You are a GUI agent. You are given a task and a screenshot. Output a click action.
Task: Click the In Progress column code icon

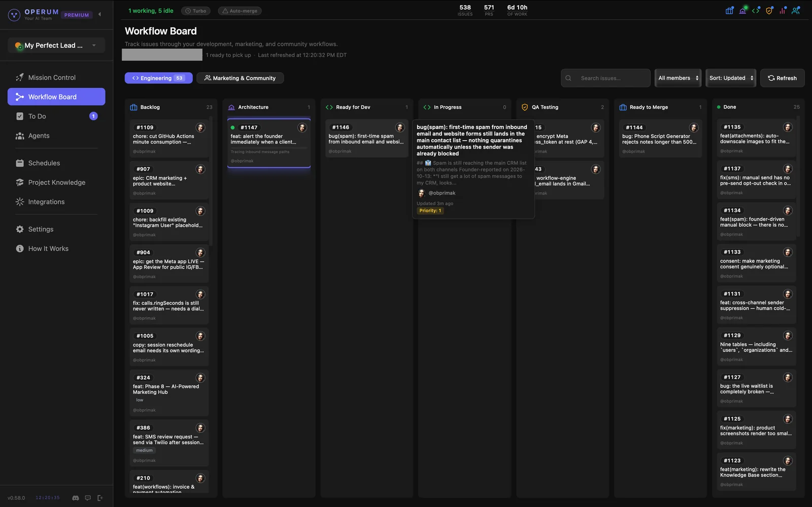pos(427,107)
